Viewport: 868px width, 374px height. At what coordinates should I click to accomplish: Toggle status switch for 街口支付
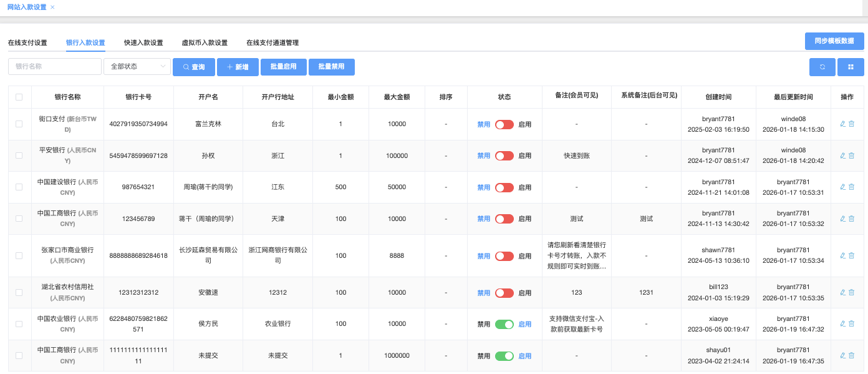pyautogui.click(x=504, y=124)
